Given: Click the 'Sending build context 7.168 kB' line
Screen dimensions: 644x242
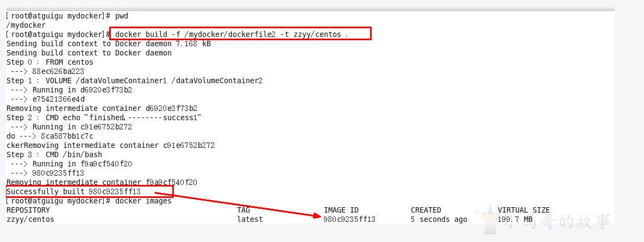Looking at the screenshot, I should (109, 44).
